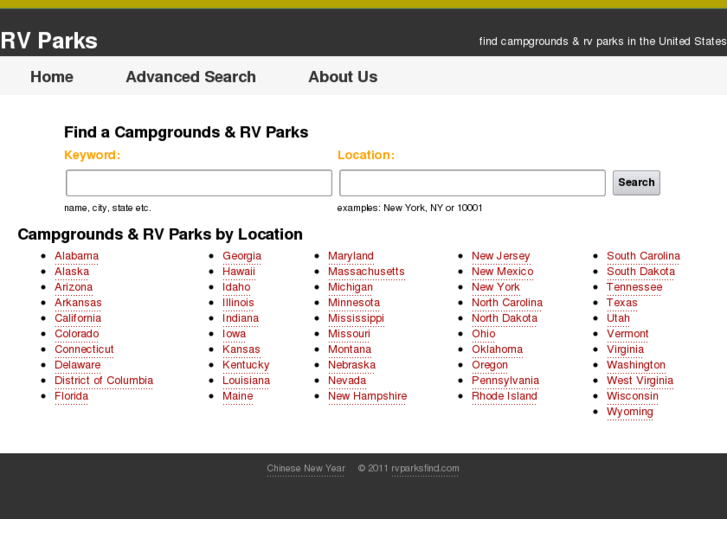Open the Louisiana link
The height and width of the screenshot is (545, 727).
[x=246, y=380]
